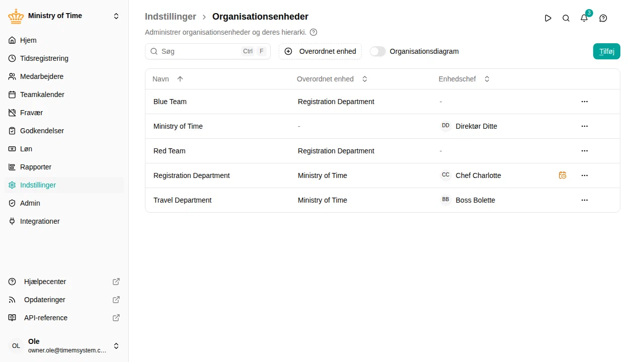This screenshot has width=644, height=362.
Task: Click the DD avatar for Direktør Ditte
Action: pos(446,126)
